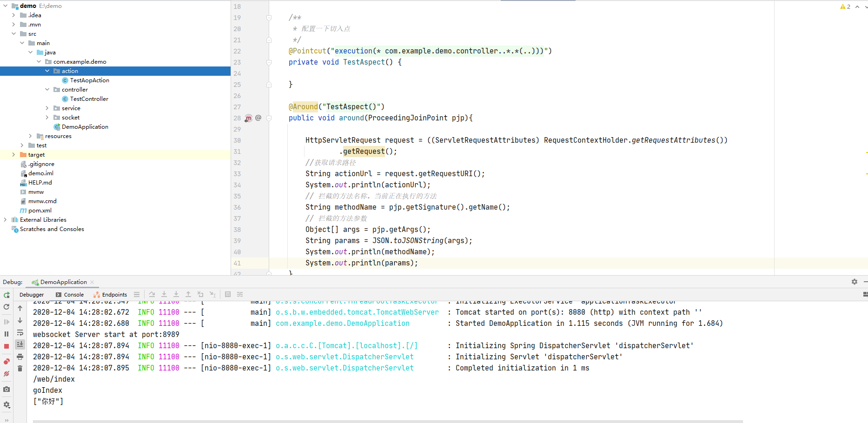Open Evaluate Expression calculator icon
This screenshot has width=868, height=423.
[x=228, y=294]
